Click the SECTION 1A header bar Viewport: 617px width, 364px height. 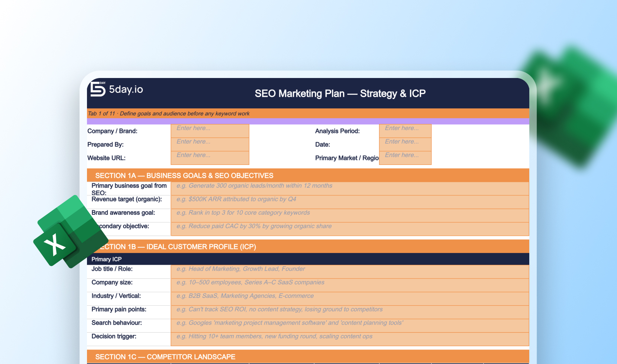307,175
